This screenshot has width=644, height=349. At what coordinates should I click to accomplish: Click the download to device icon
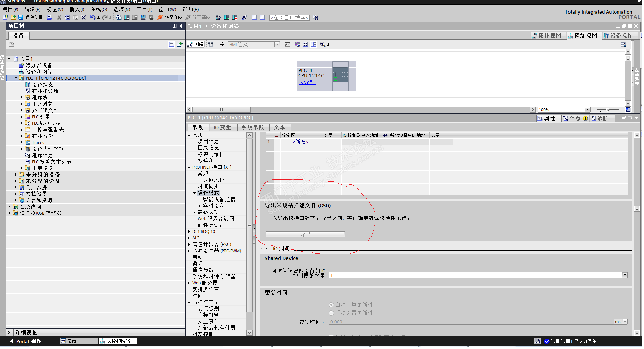(x=127, y=17)
